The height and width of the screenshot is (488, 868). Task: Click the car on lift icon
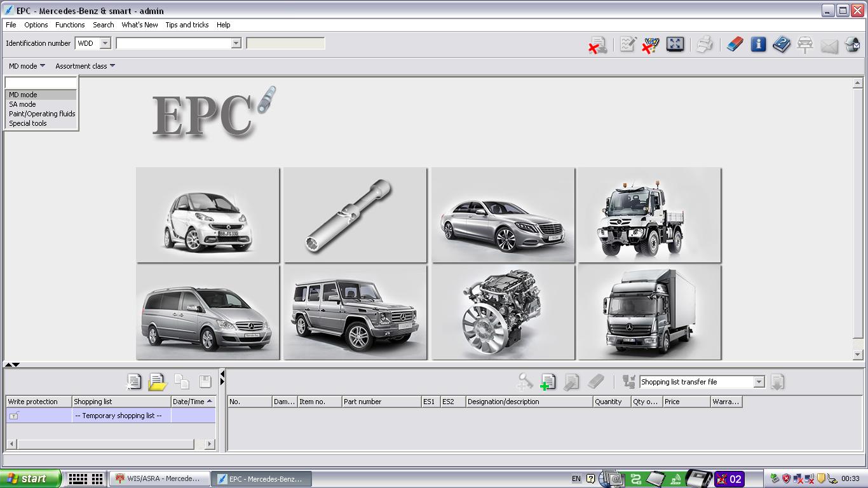pos(805,44)
